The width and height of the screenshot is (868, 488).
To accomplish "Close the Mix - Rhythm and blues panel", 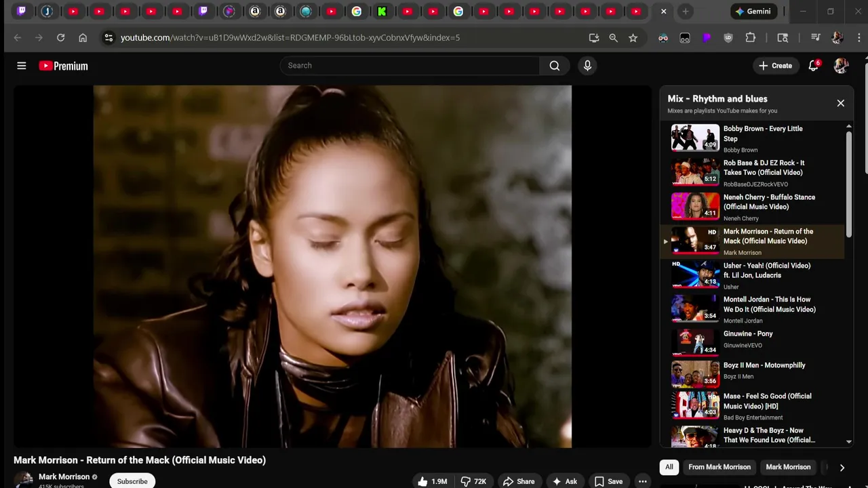I will point(840,103).
